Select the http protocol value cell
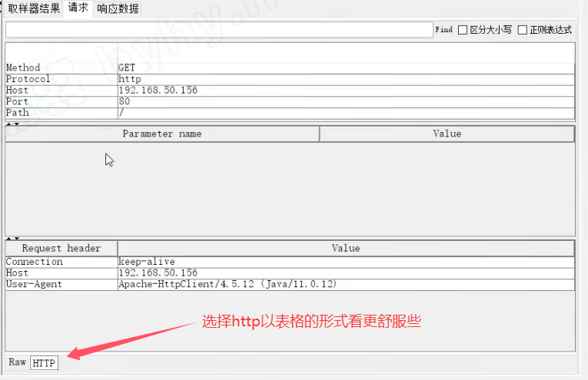 point(346,79)
